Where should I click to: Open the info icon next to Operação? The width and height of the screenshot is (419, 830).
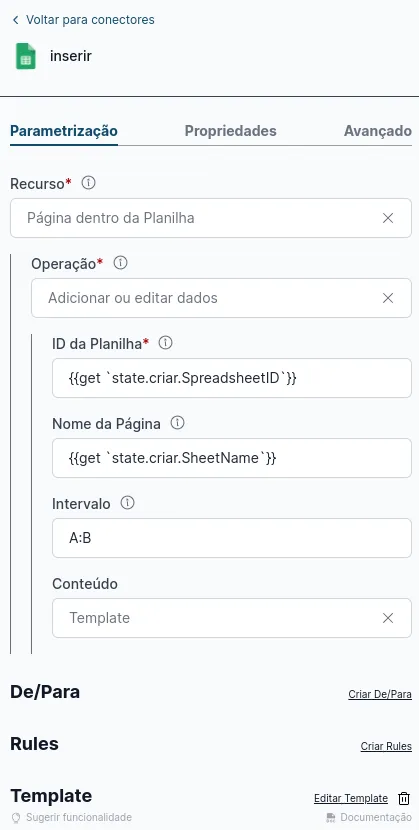click(121, 263)
